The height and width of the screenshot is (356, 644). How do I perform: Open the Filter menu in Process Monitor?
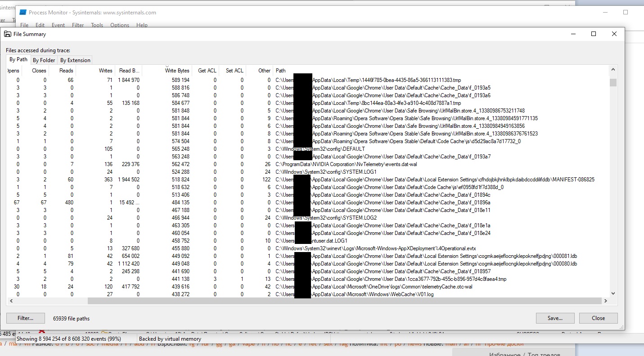(x=78, y=25)
